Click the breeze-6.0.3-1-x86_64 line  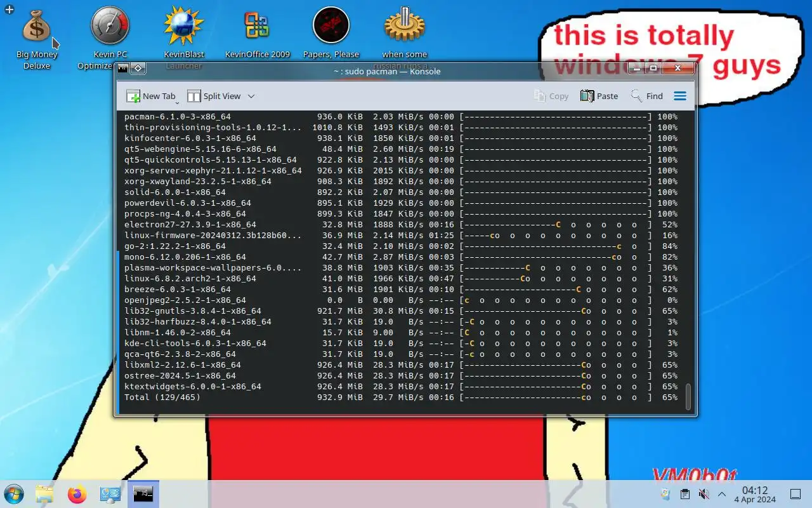(x=401, y=290)
